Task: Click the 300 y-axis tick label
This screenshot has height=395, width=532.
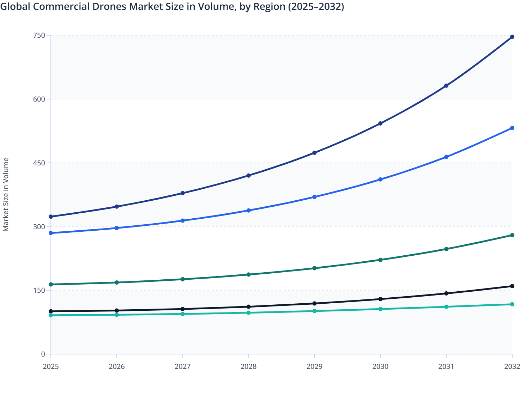Action: pos(40,226)
